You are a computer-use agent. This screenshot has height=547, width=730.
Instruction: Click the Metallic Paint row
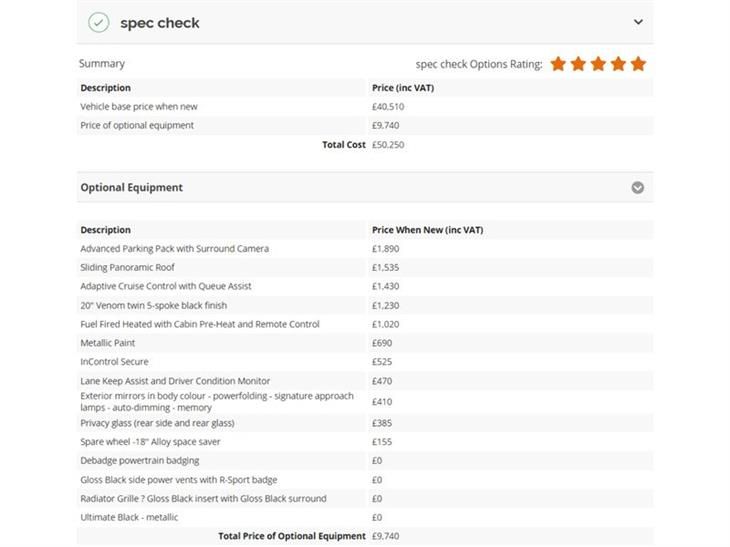365,343
